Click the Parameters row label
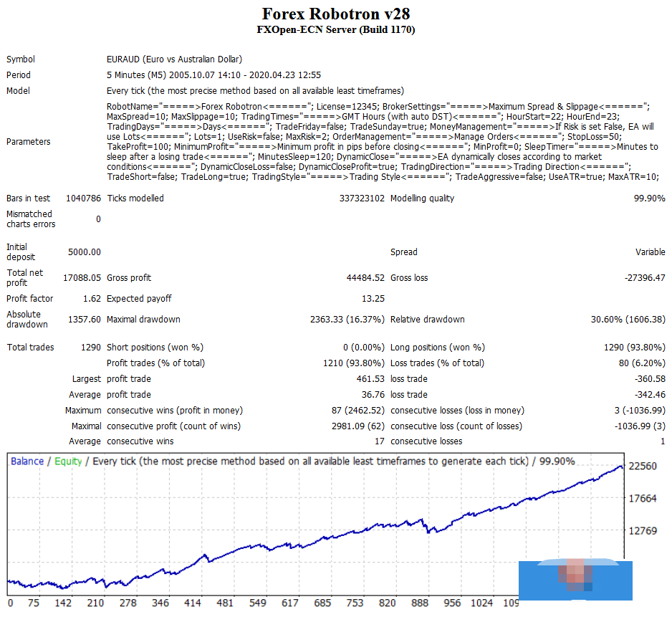 click(28, 142)
